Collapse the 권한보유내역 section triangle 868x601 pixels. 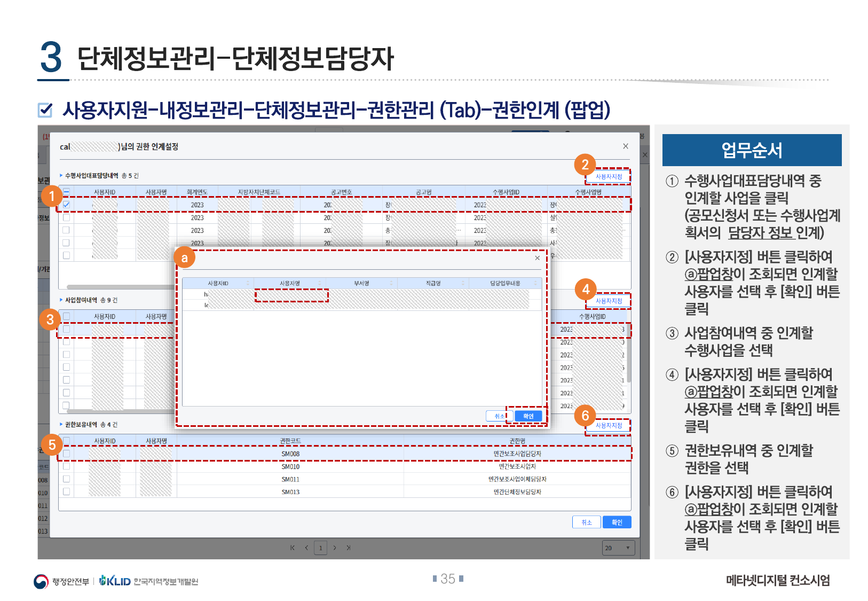pos(61,425)
